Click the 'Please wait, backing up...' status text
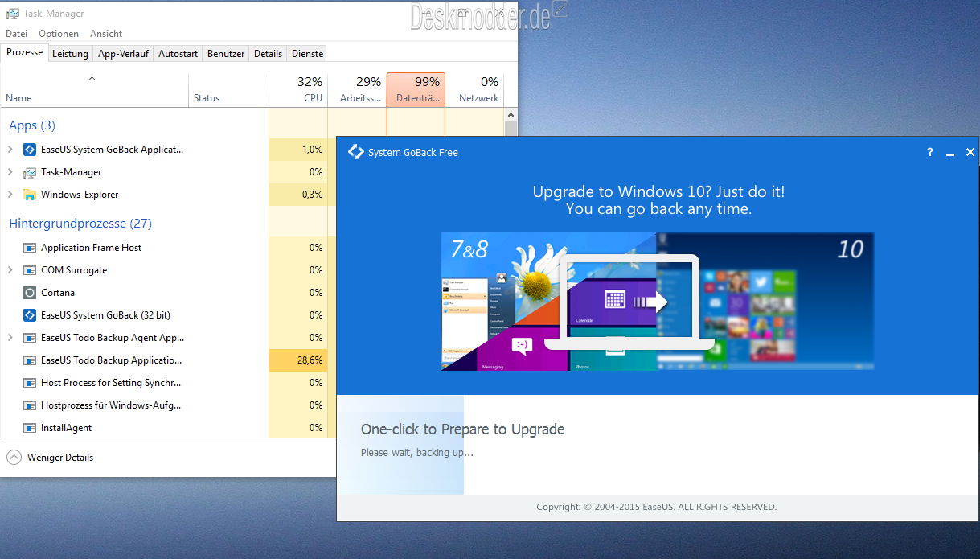The height and width of the screenshot is (559, 980). pos(417,453)
